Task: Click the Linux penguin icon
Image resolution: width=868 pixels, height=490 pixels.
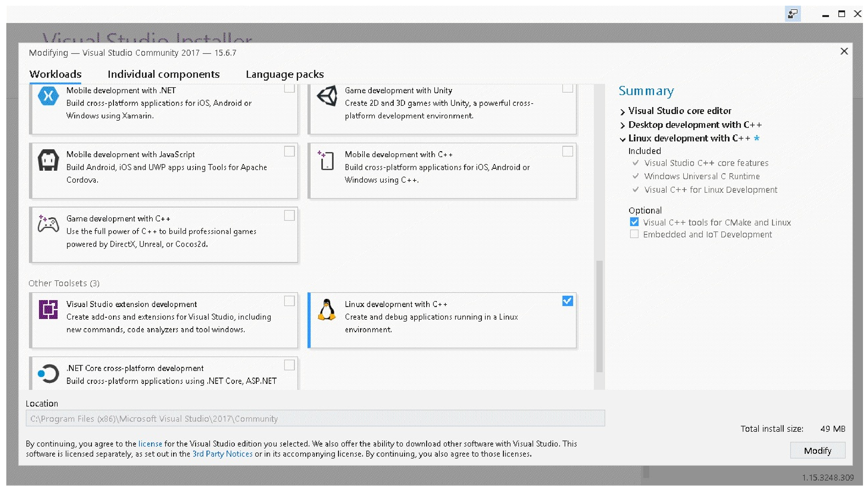Action: [326, 310]
